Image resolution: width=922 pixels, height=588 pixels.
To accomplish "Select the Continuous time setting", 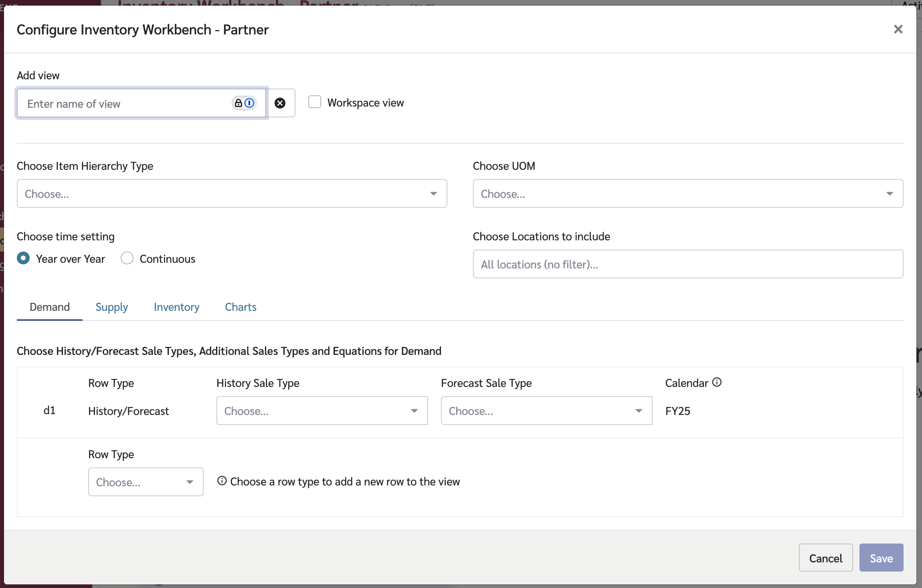I will coord(127,258).
